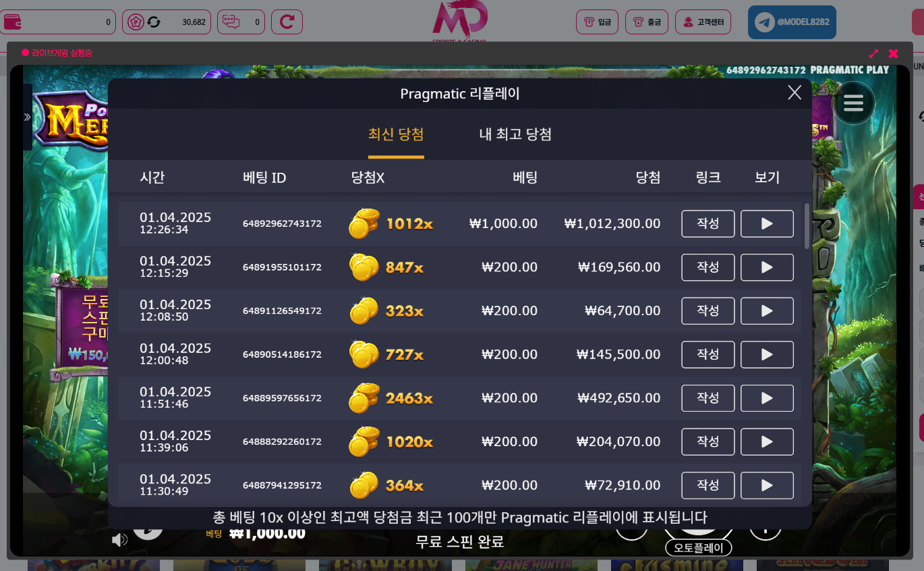Open the 고객센터 customer center button

(x=703, y=22)
